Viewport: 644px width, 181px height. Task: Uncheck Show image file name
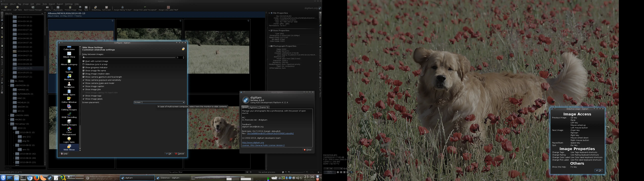tap(84, 71)
